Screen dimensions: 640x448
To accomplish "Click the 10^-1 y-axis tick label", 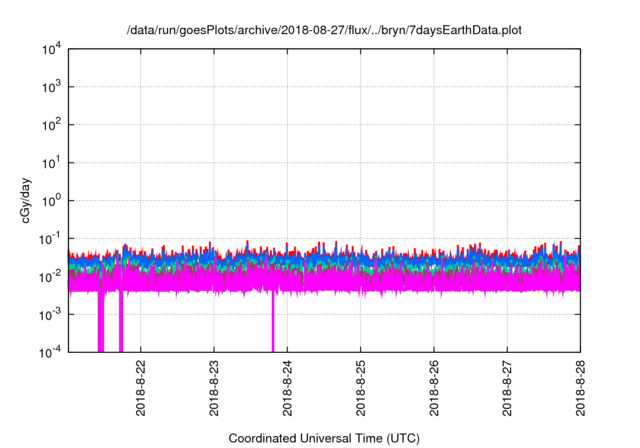I will point(50,239).
